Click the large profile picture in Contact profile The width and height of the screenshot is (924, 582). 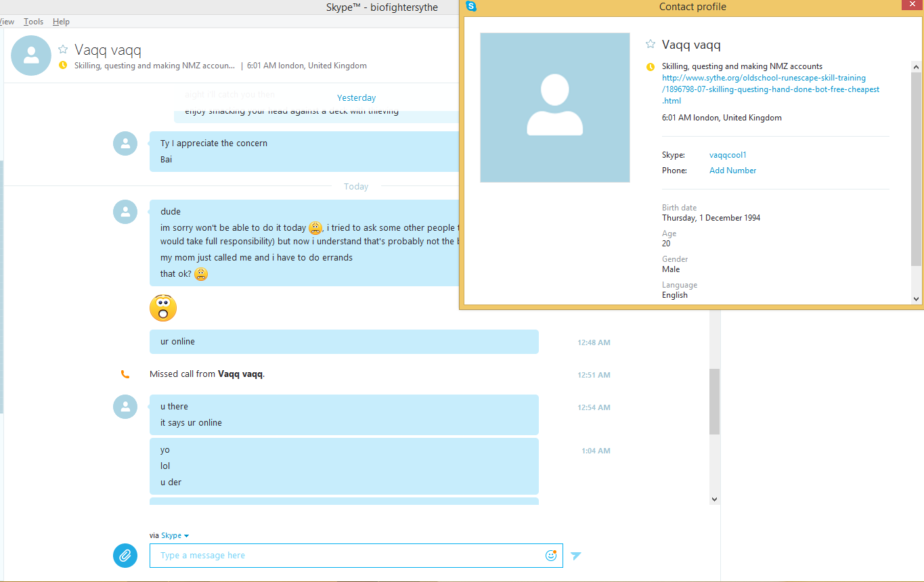pyautogui.click(x=555, y=108)
